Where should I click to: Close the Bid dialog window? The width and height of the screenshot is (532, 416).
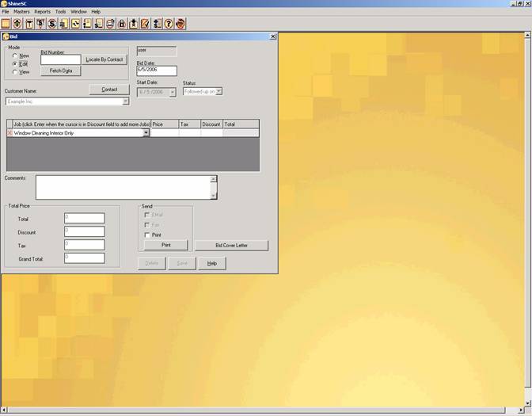[x=273, y=36]
